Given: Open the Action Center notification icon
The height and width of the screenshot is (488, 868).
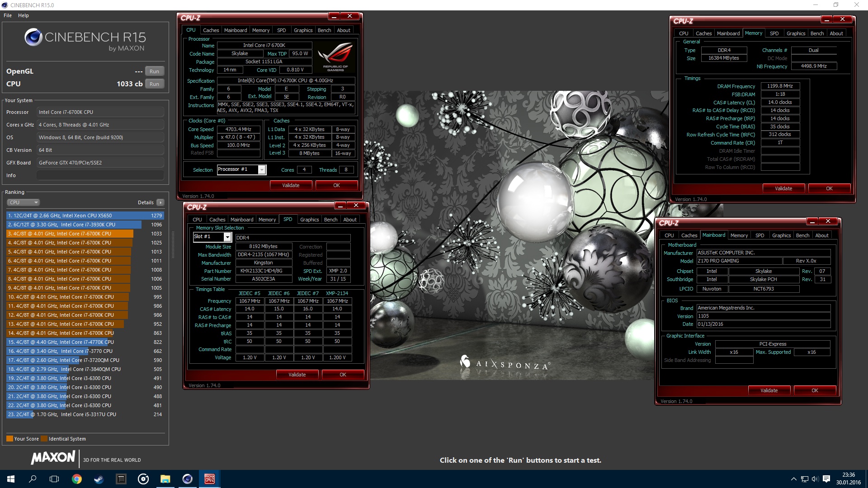Looking at the screenshot, I should (x=826, y=479).
